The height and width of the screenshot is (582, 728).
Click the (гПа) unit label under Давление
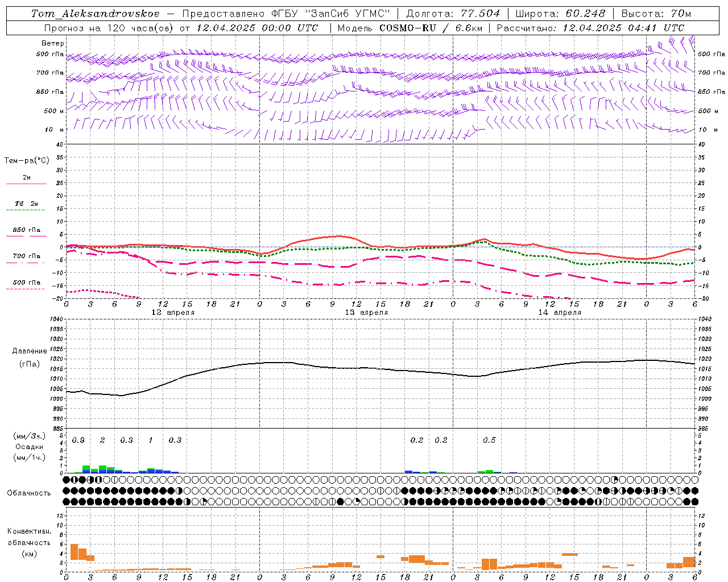coord(30,364)
